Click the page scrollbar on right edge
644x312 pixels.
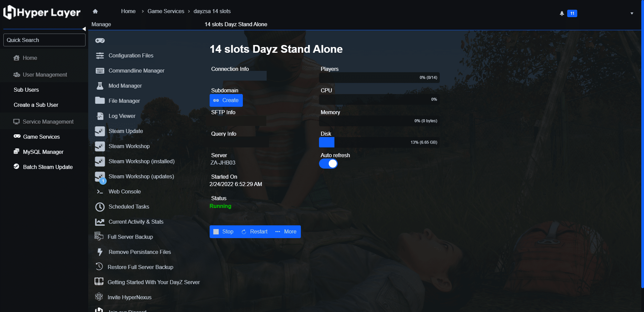pyautogui.click(x=642, y=144)
